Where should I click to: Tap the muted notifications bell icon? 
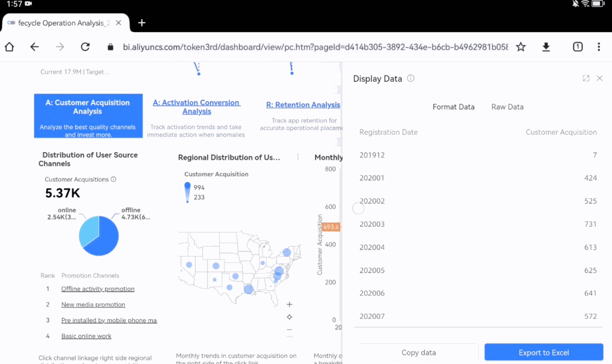pos(575,4)
